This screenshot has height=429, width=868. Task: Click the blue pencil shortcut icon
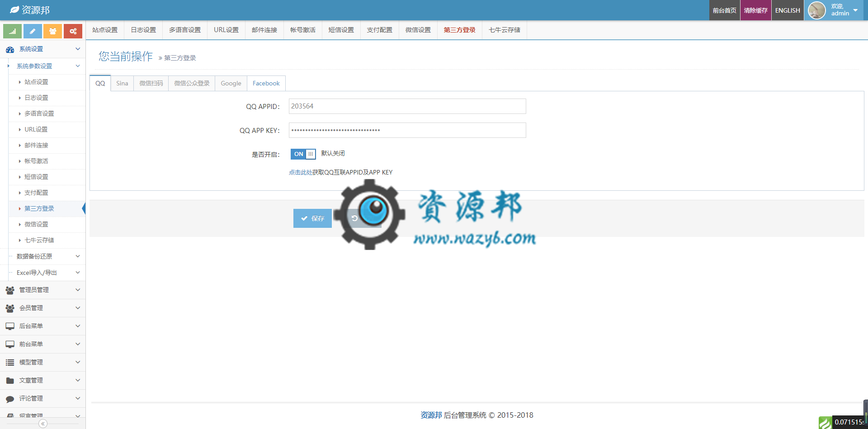[x=33, y=31]
